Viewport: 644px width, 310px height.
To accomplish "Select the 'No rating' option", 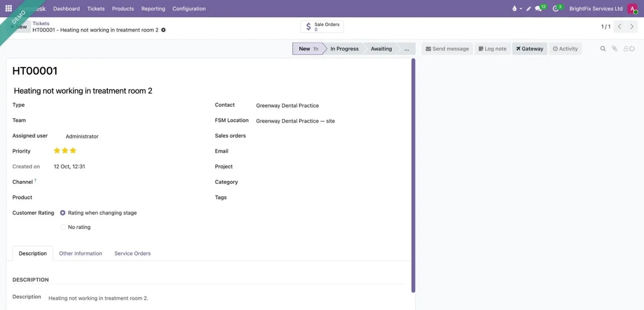I will click(x=63, y=227).
